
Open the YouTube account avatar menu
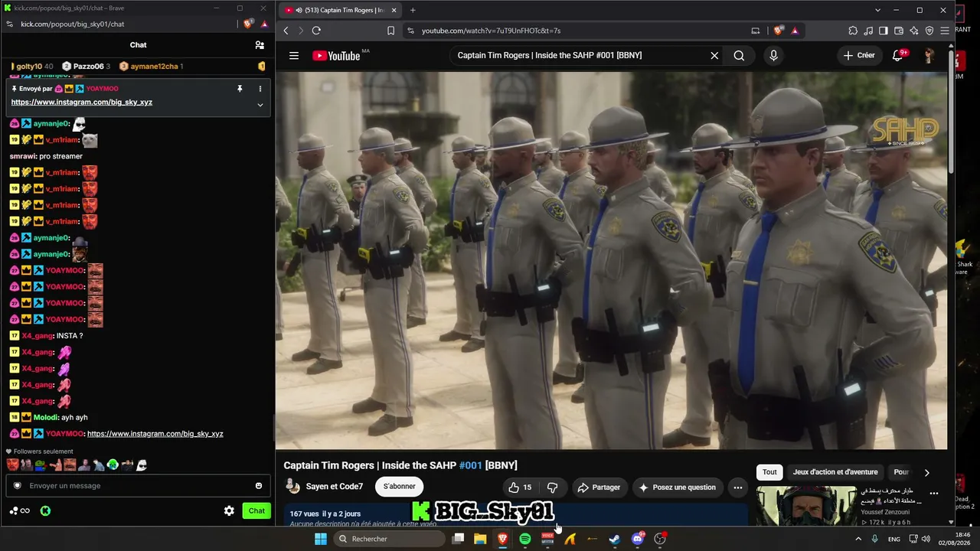tap(929, 55)
